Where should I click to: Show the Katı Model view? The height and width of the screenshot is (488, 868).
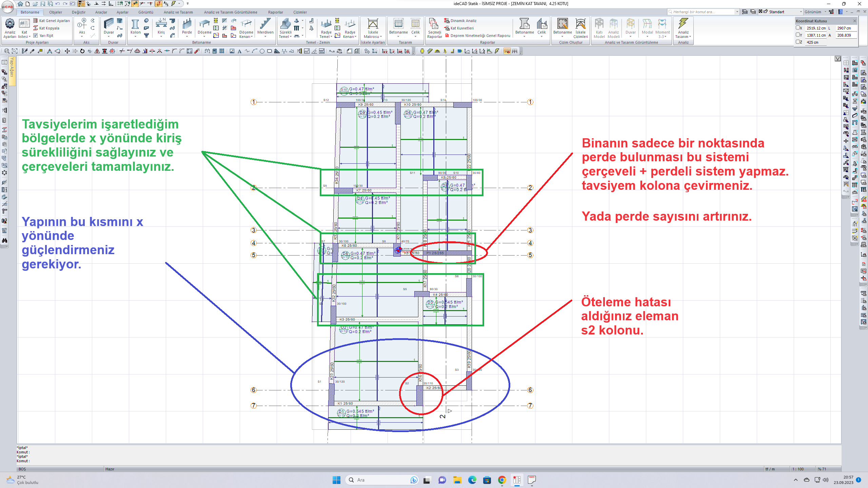599,28
